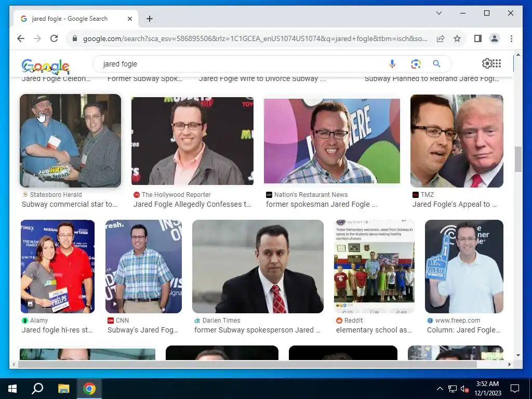Screen dimensions: 532x399
Task: Click the share page icon in address bar
Action: (x=441, y=38)
